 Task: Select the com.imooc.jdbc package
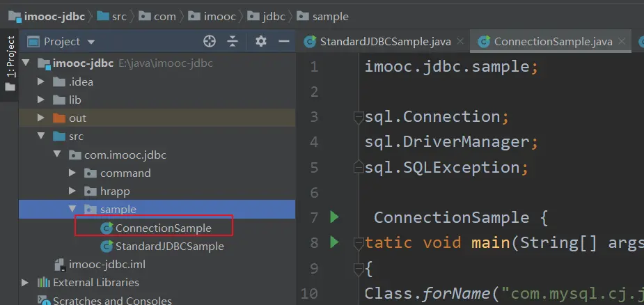coord(125,155)
